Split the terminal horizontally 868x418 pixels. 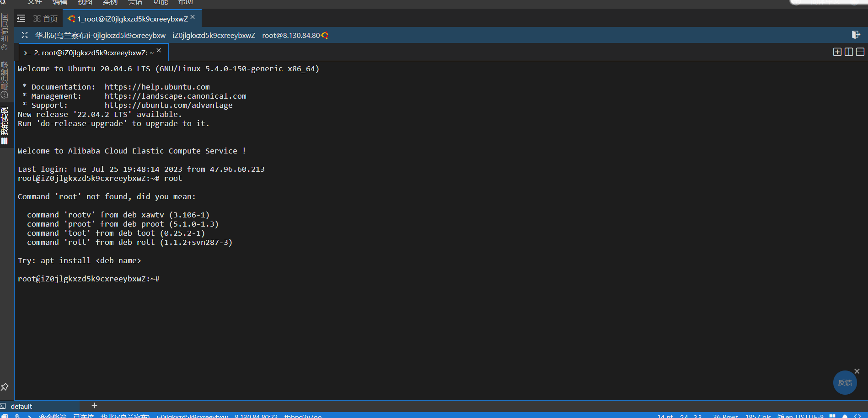tap(860, 52)
